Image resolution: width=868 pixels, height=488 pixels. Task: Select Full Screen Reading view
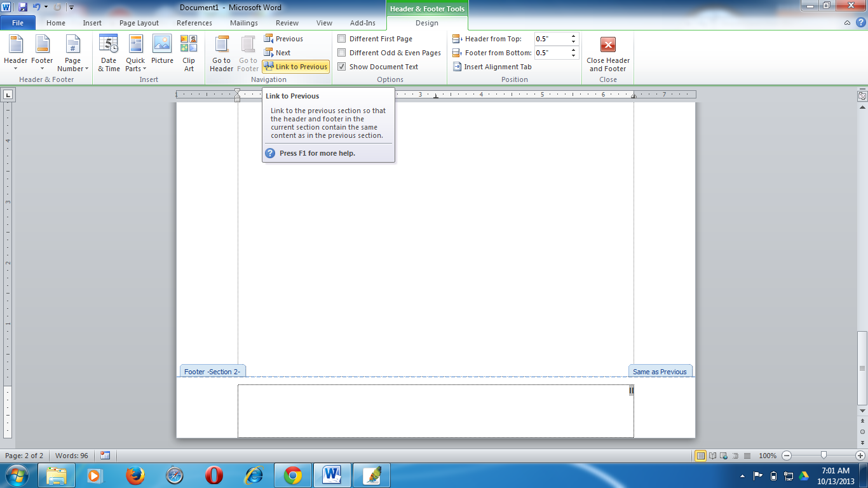pyautogui.click(x=713, y=456)
